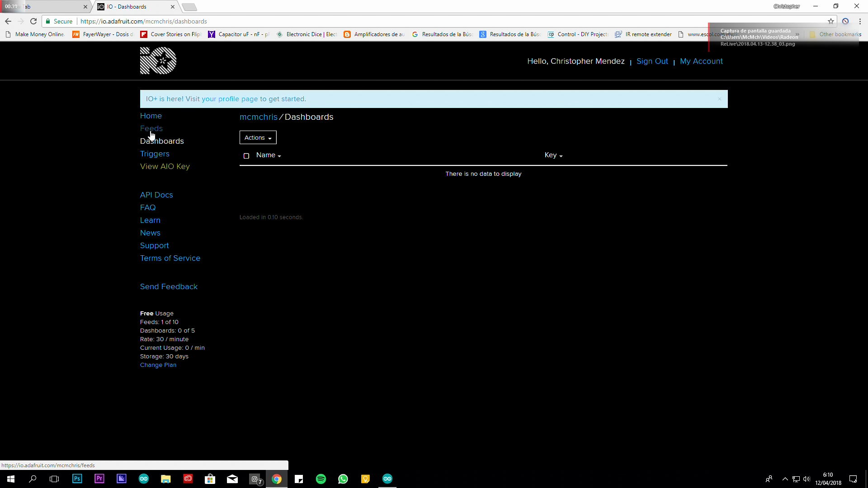Open Electronic Dice bookmark
Screen dimensions: 868x488
307,34
